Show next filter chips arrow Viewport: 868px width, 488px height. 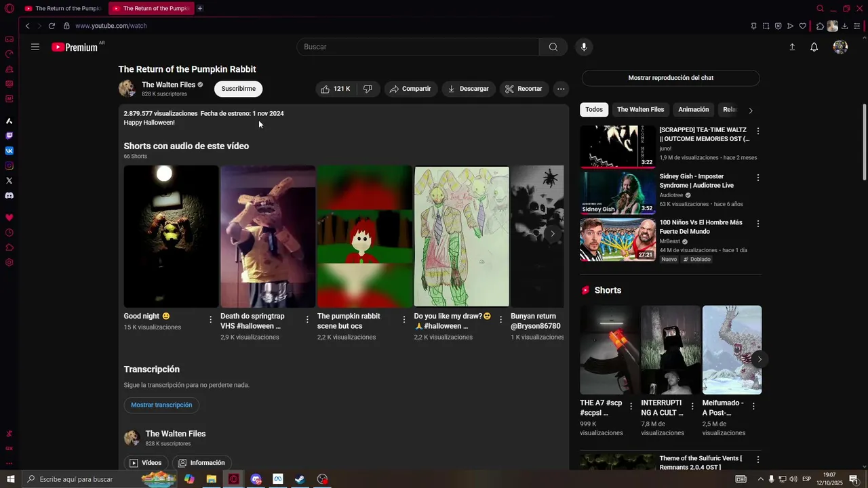[x=750, y=110]
